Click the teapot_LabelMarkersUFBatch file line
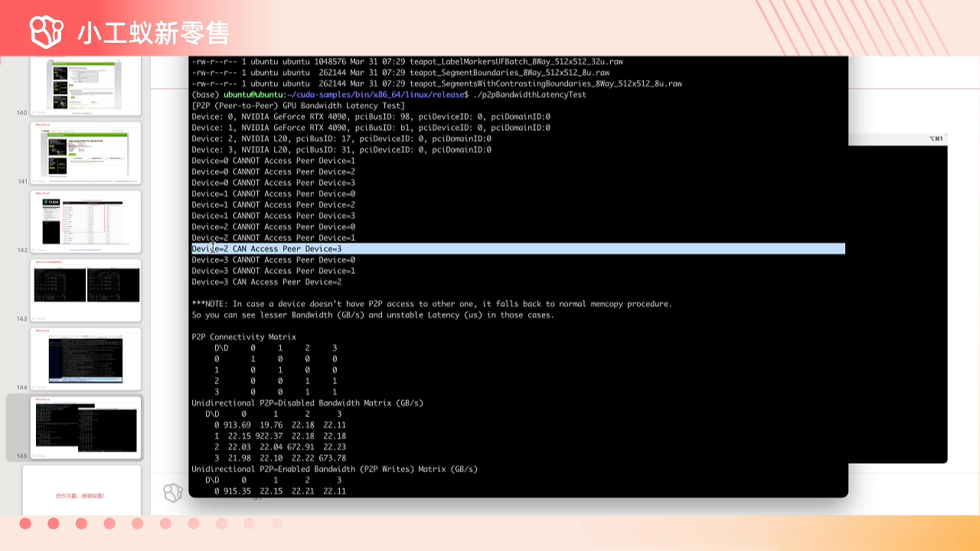980x551 pixels. [407, 61]
